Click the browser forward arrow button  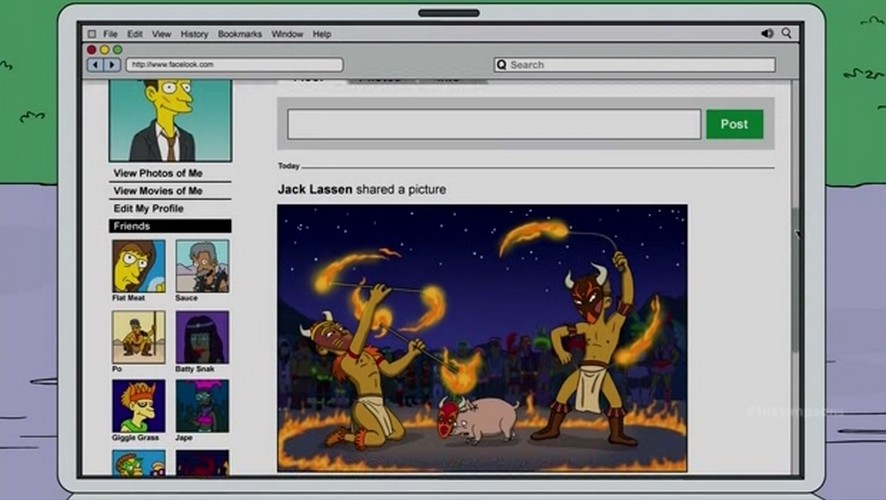pyautogui.click(x=112, y=65)
